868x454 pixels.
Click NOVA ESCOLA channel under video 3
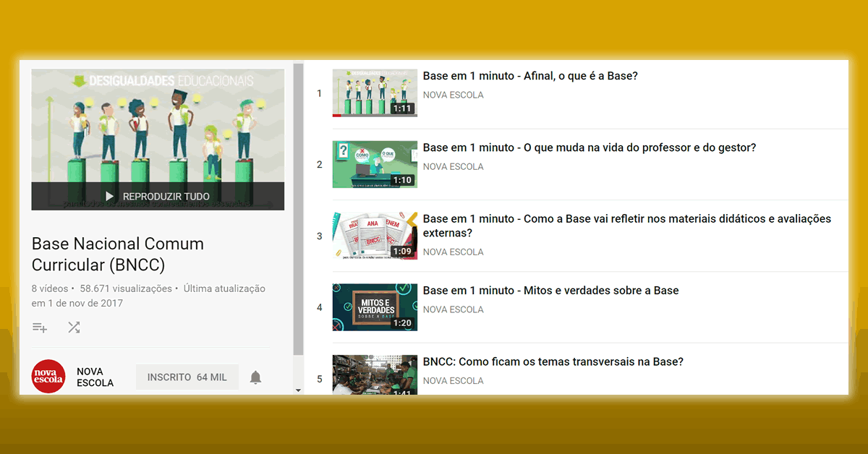pos(454,252)
